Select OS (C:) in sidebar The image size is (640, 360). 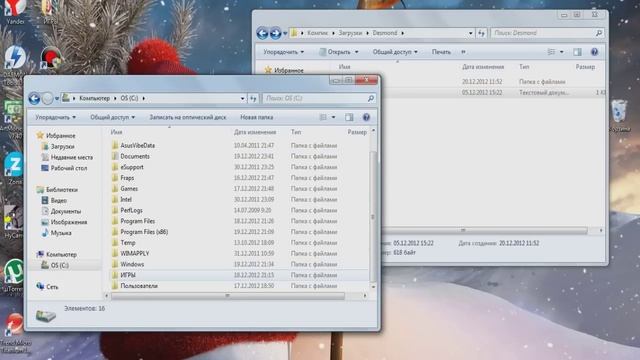tap(59, 265)
